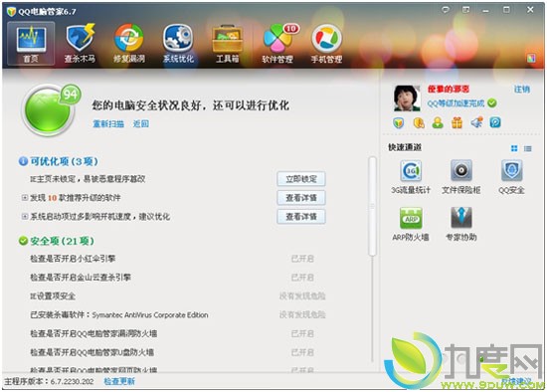The image size is (547, 392).
Task: Click 重新扫描 rescan link
Action: [x=108, y=123]
